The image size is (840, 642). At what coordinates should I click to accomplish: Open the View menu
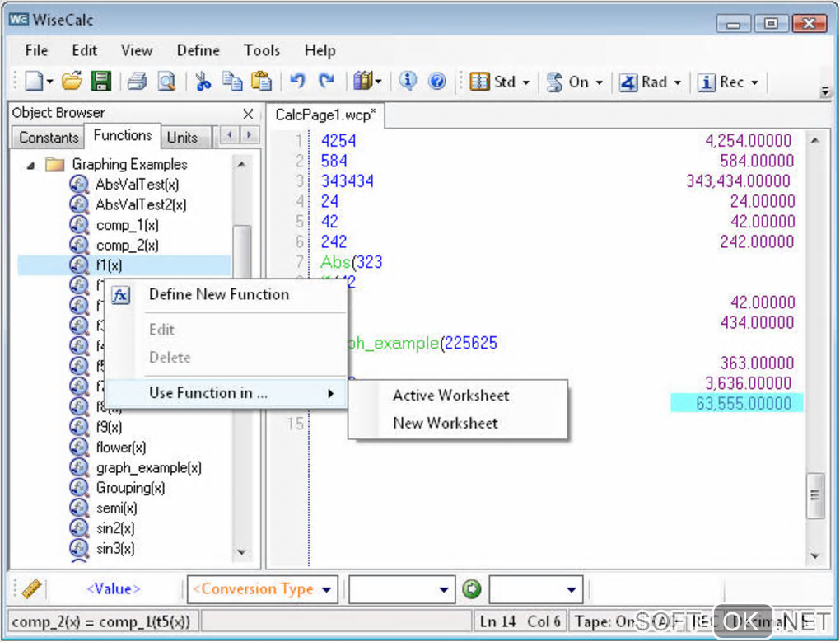pyautogui.click(x=137, y=50)
